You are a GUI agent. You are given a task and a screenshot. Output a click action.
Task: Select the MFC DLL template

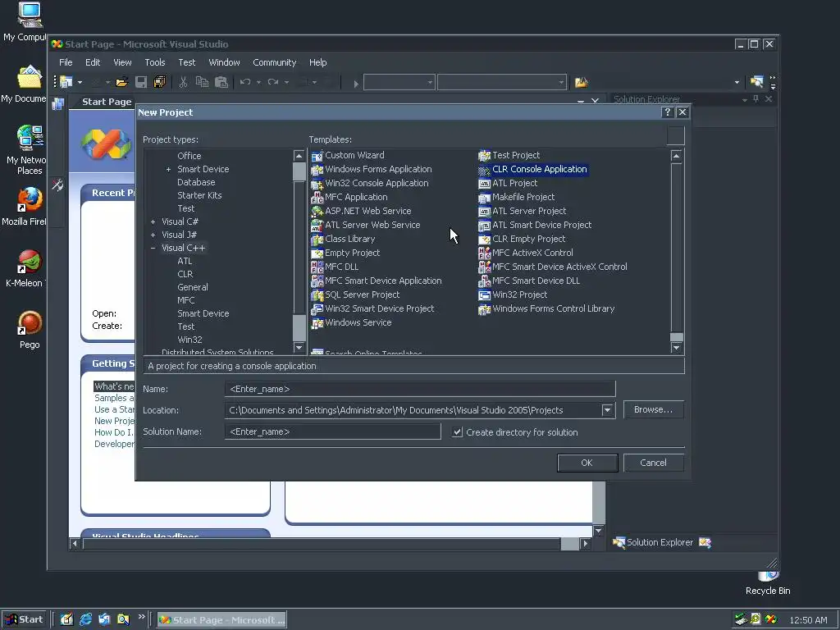point(335,267)
